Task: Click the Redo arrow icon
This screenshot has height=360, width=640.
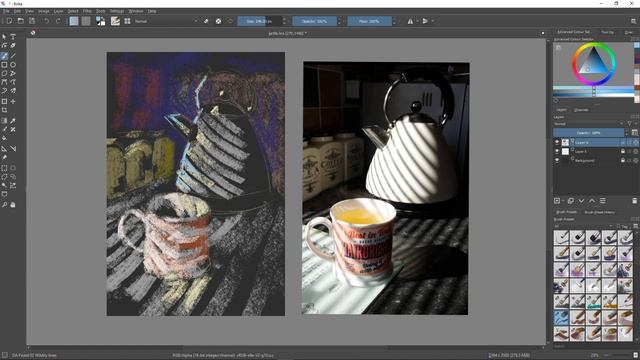Action: point(58,21)
